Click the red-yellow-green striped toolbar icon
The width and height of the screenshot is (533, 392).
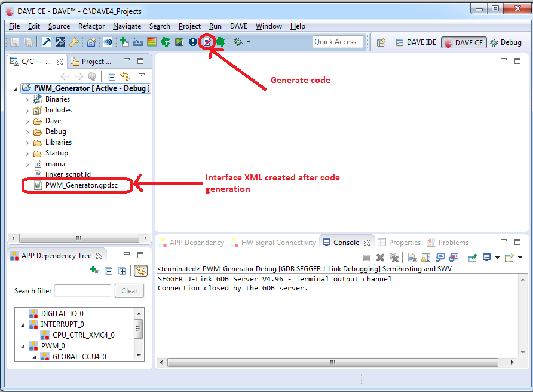pyautogui.click(x=152, y=42)
